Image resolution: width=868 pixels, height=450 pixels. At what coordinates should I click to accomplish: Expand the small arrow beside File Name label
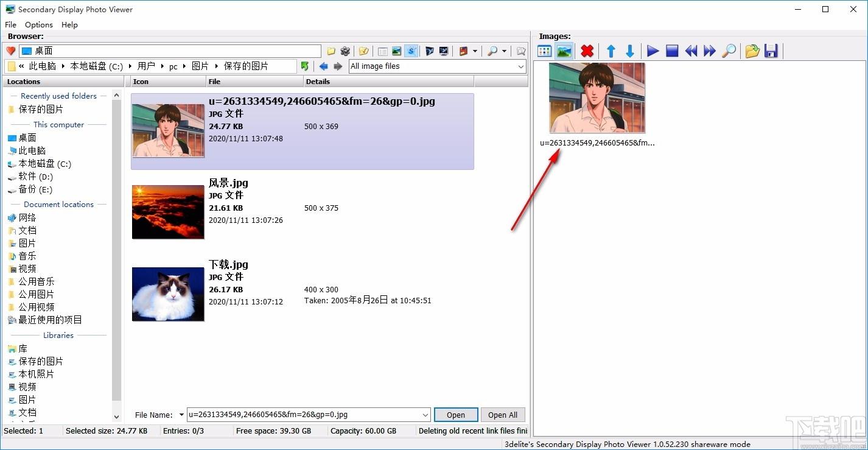[x=181, y=415]
